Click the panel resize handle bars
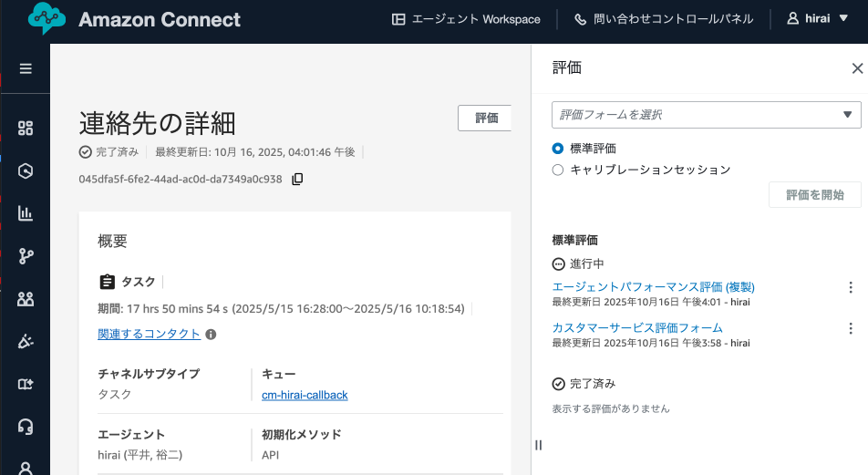Viewport: 868px width, 475px height. point(539,445)
